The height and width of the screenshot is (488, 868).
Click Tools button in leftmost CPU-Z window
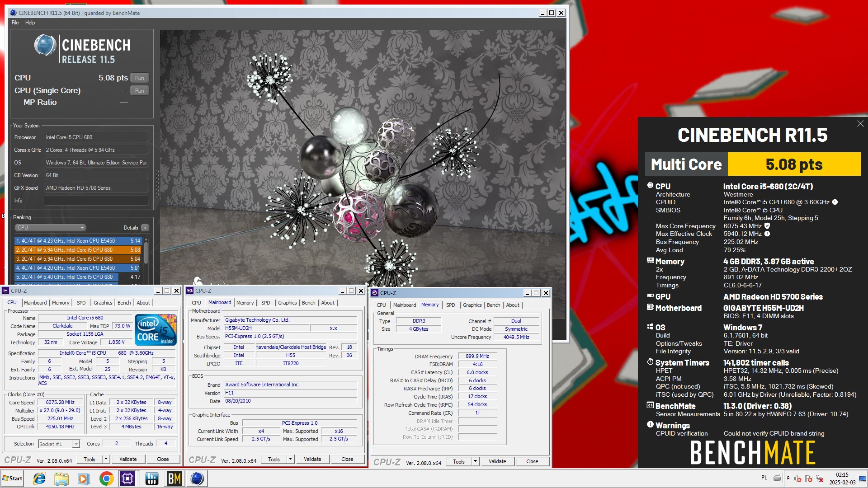pyautogui.click(x=90, y=459)
